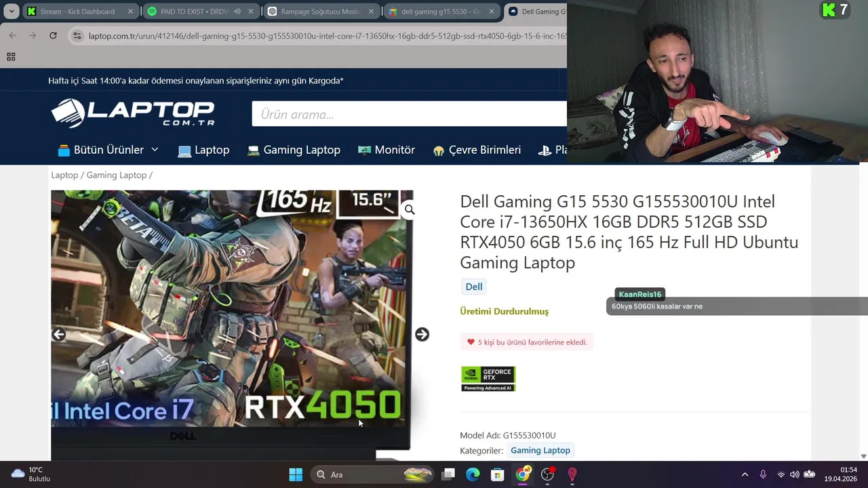The width and height of the screenshot is (868, 488).
Task: Click the GeForce RTX badge
Action: pyautogui.click(x=488, y=379)
